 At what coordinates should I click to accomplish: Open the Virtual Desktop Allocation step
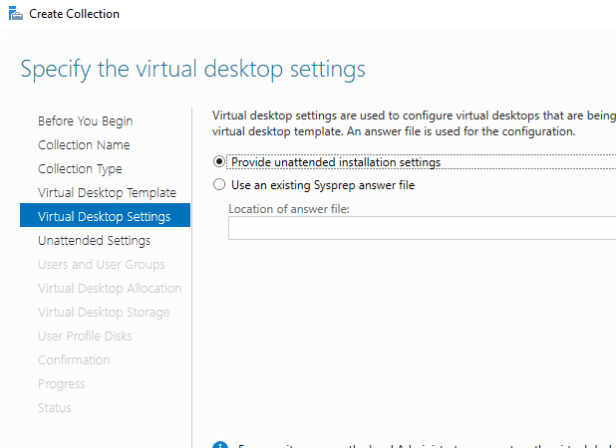tap(109, 288)
